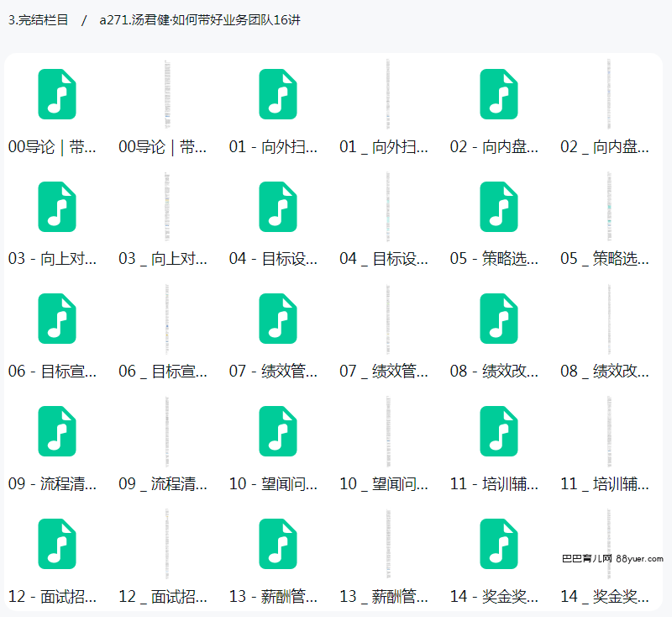
Task: Open document thumbnail for '11 _ 培训辅...'
Action: [609, 431]
